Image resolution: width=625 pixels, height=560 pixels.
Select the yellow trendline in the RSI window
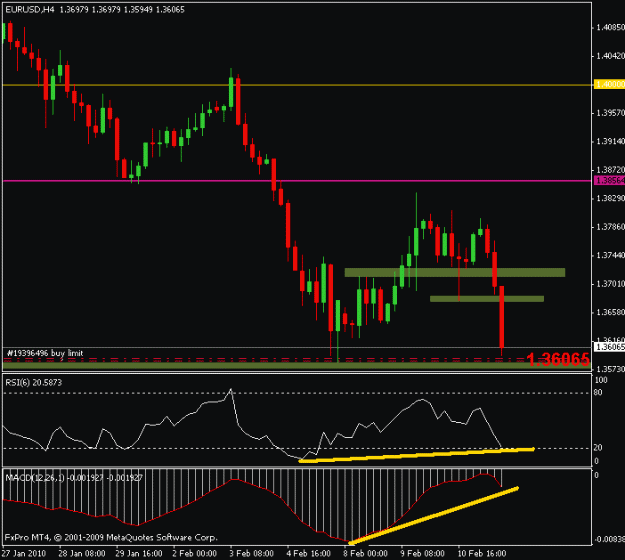(417, 455)
